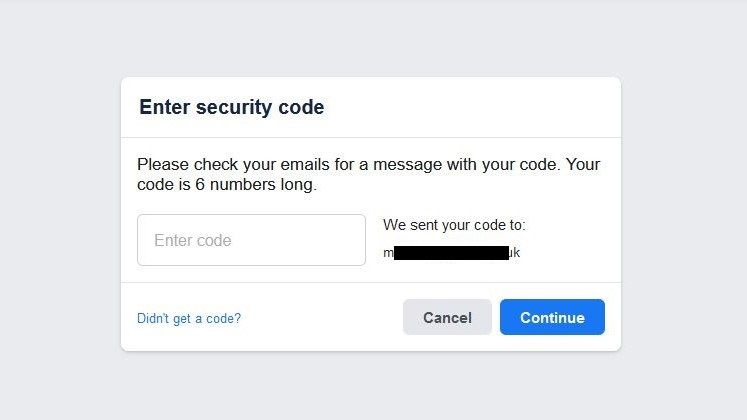Image resolution: width=747 pixels, height=420 pixels.
Task: Click the word "Please" in the instructions
Action: point(162,164)
